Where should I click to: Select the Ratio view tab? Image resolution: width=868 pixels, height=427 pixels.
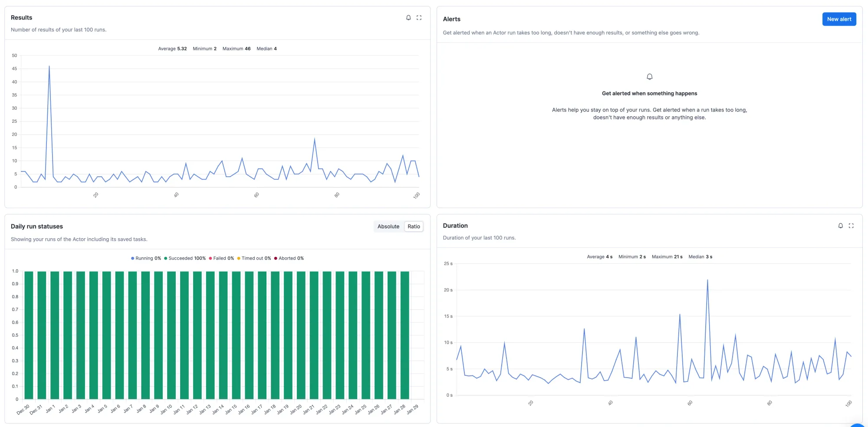pos(413,226)
